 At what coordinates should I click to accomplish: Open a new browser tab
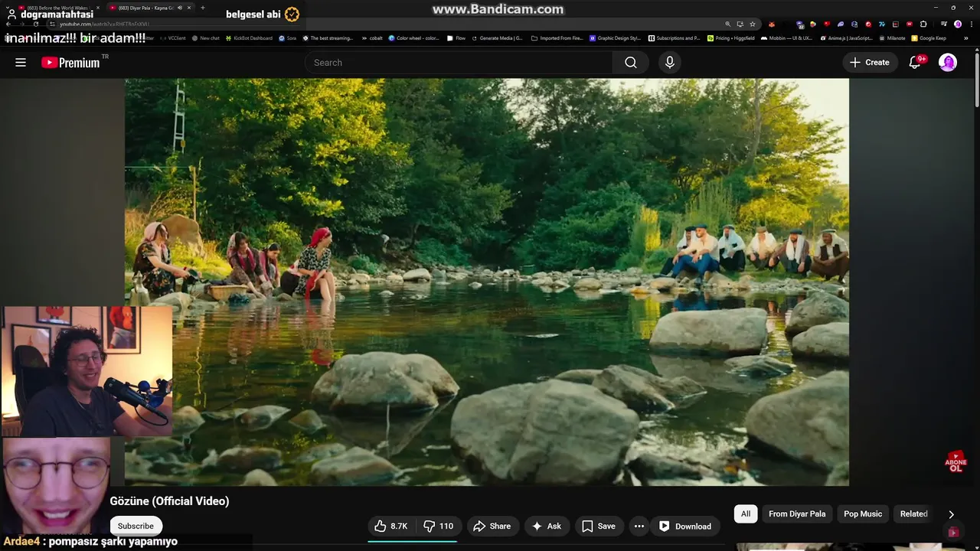(202, 8)
